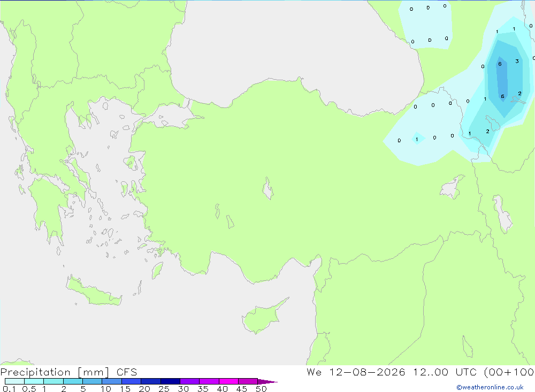Viewport: 535px width, 392px height.
Task: Click the 0.5–1 mm legend color swatch
Action: 34,381
